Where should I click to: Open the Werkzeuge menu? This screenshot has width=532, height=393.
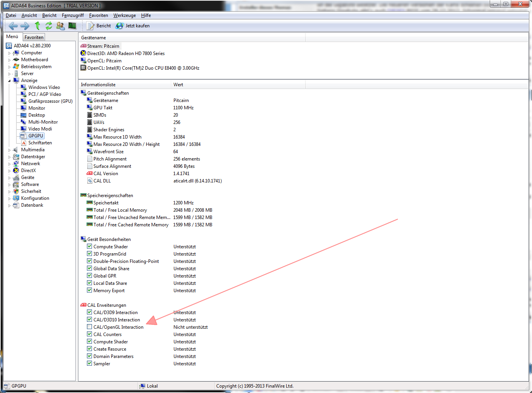click(125, 15)
